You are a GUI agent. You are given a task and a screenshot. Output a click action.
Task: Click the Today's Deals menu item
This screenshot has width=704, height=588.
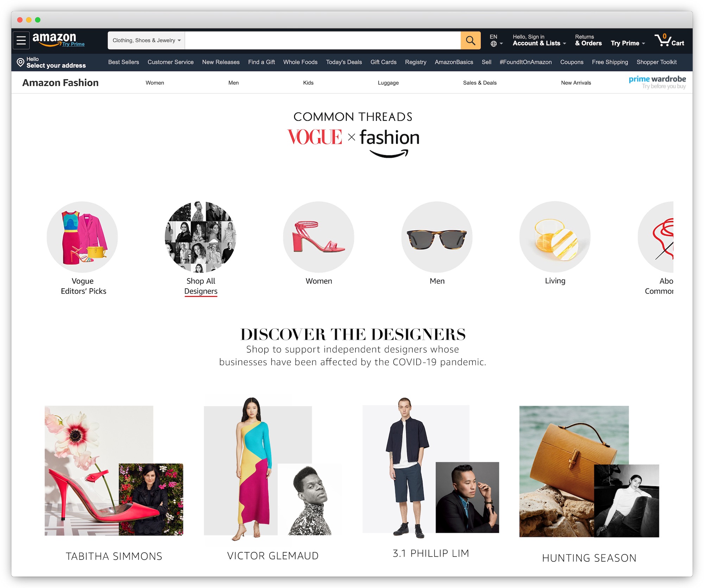(x=344, y=62)
